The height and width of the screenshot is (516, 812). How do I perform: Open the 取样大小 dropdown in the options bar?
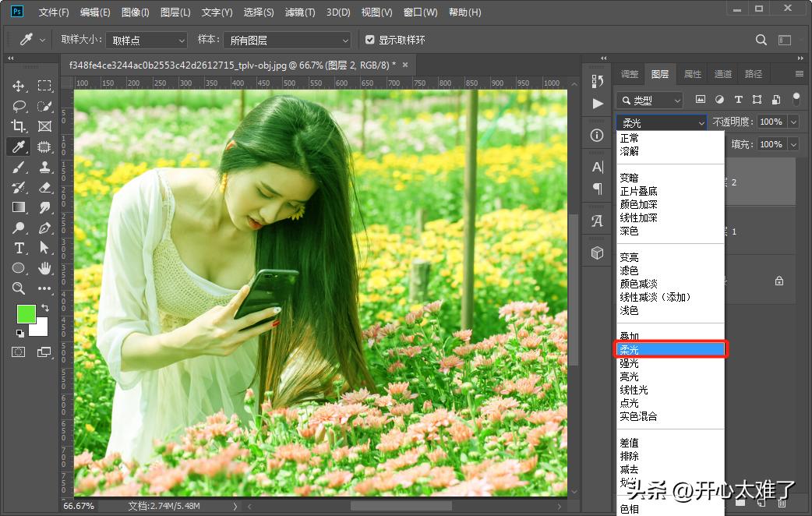point(147,40)
